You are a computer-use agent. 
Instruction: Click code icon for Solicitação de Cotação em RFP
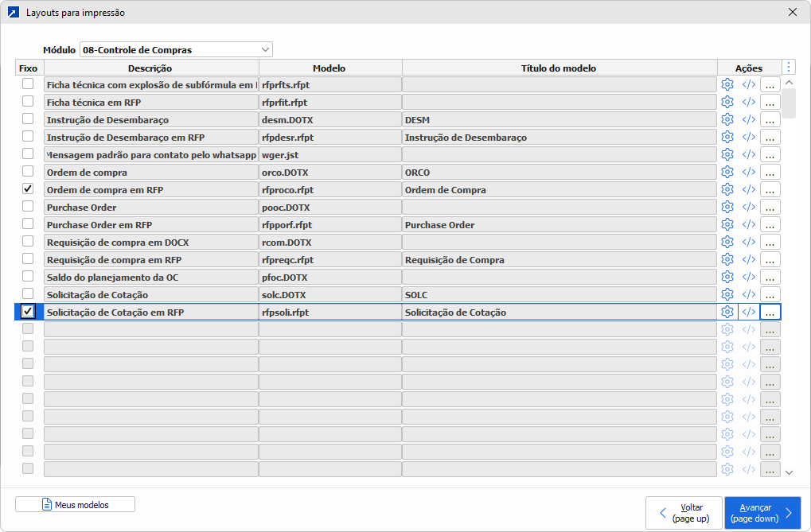click(748, 312)
